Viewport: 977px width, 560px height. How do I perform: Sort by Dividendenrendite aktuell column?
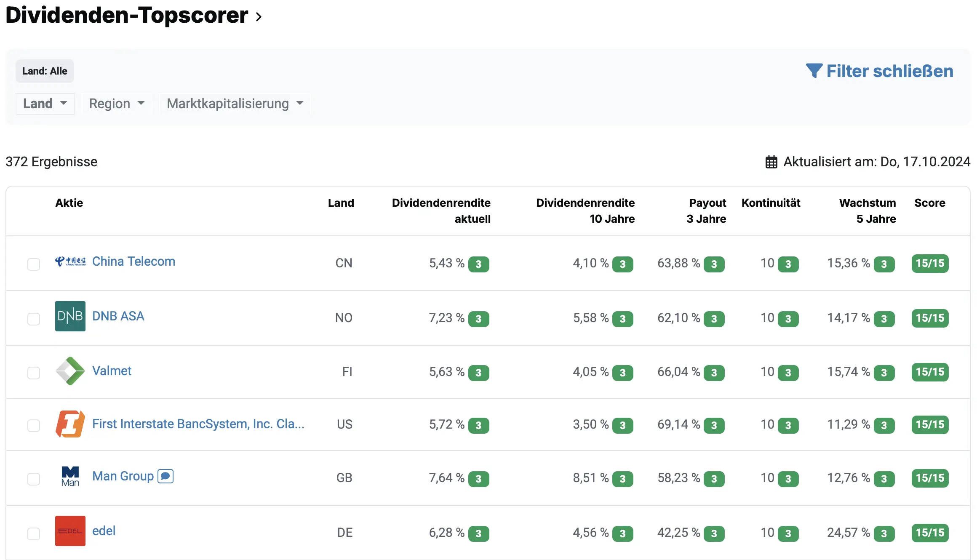click(441, 211)
